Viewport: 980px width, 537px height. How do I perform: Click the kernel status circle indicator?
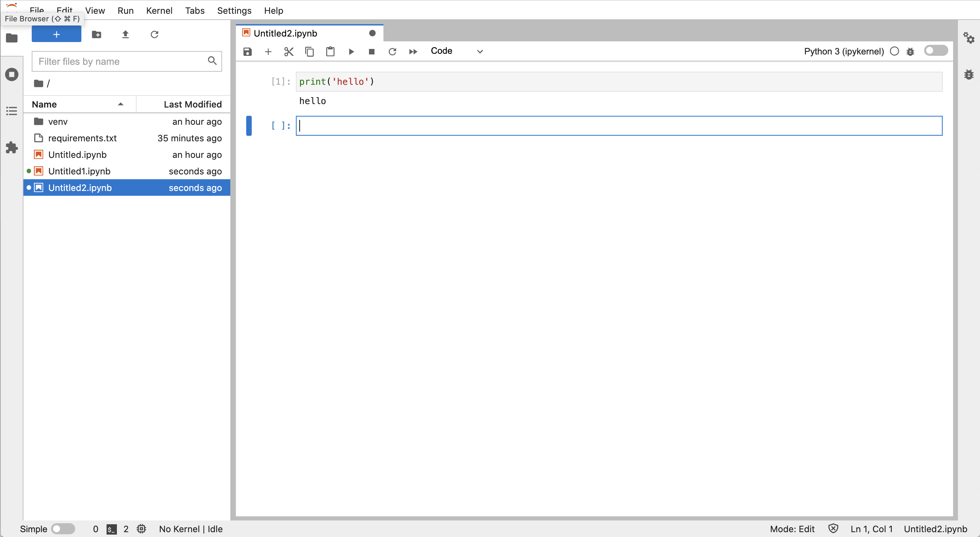point(894,51)
